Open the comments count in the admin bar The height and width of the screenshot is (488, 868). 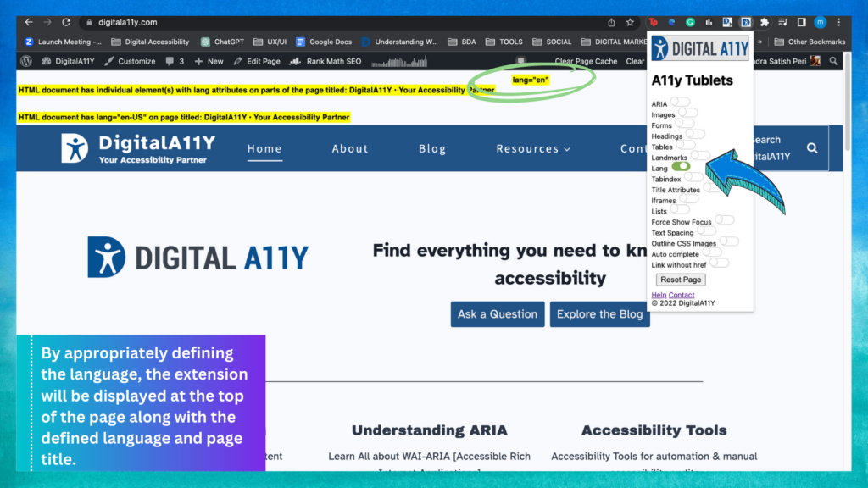pyautogui.click(x=175, y=61)
